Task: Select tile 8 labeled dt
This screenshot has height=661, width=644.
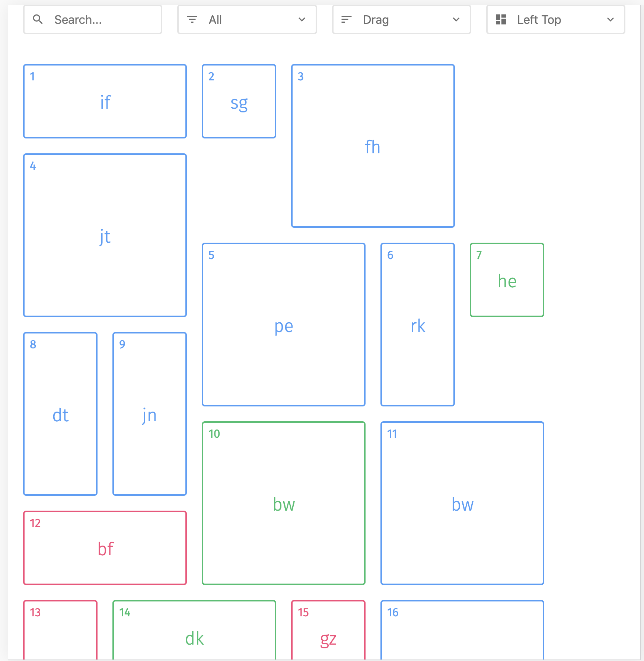Action: (60, 414)
